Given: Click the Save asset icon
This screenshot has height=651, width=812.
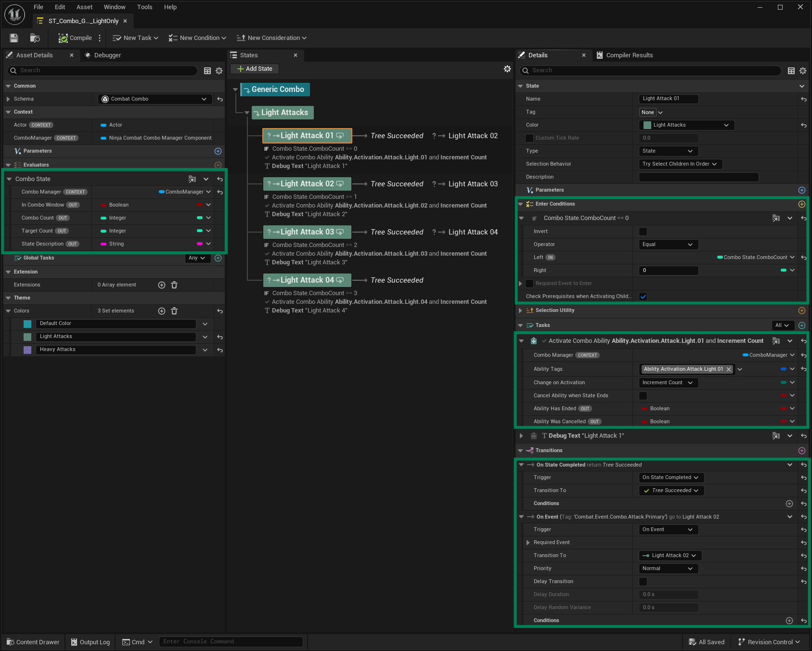Looking at the screenshot, I should 14,38.
